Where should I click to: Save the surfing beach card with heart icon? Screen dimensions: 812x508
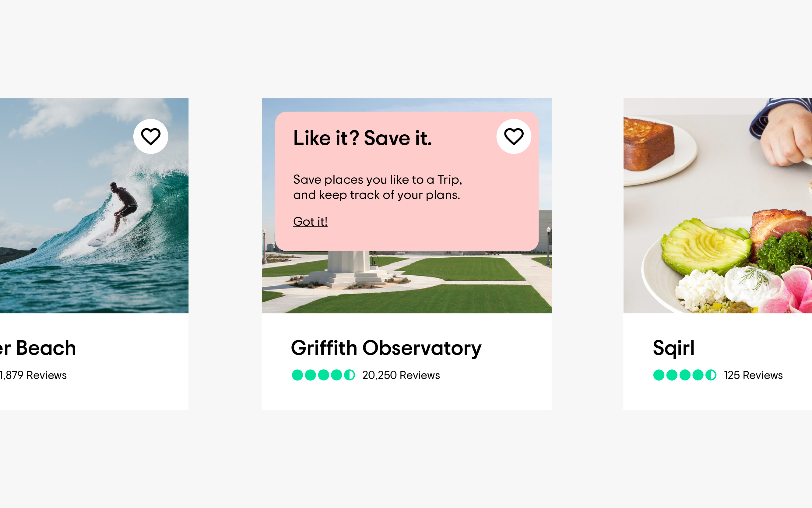tap(150, 136)
